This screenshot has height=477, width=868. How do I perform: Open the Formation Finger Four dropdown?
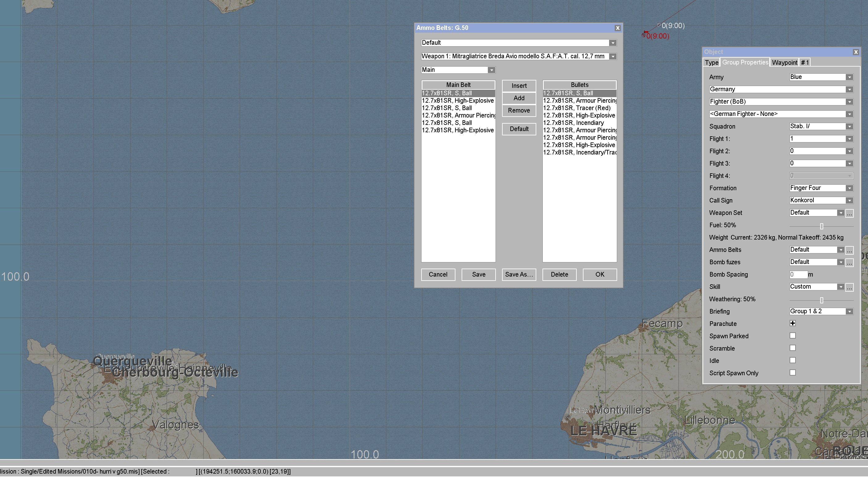(849, 188)
